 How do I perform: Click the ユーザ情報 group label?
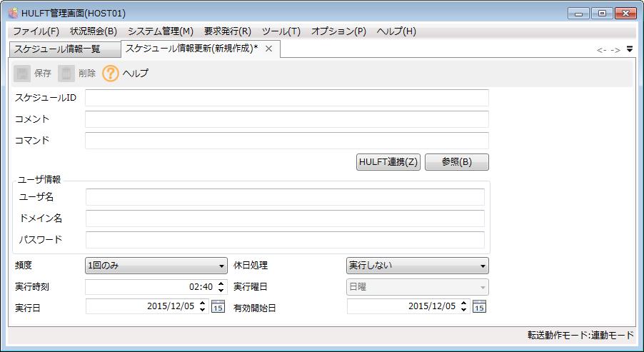pyautogui.click(x=39, y=179)
